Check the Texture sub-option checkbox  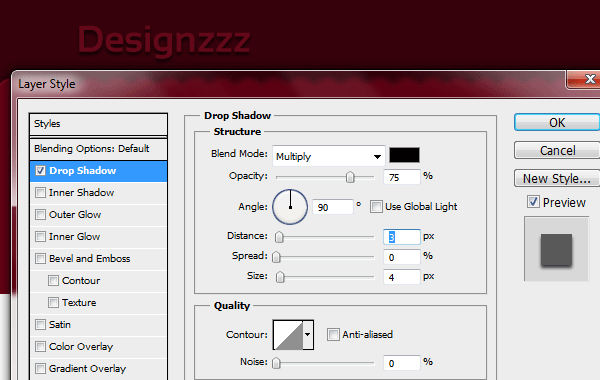click(x=53, y=303)
